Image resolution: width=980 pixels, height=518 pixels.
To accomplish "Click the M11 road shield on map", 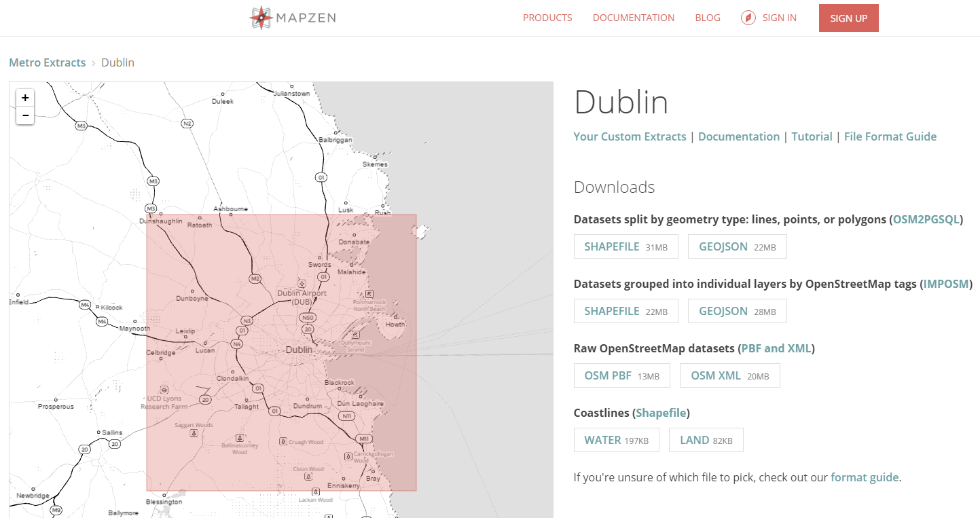I will click(364, 438).
